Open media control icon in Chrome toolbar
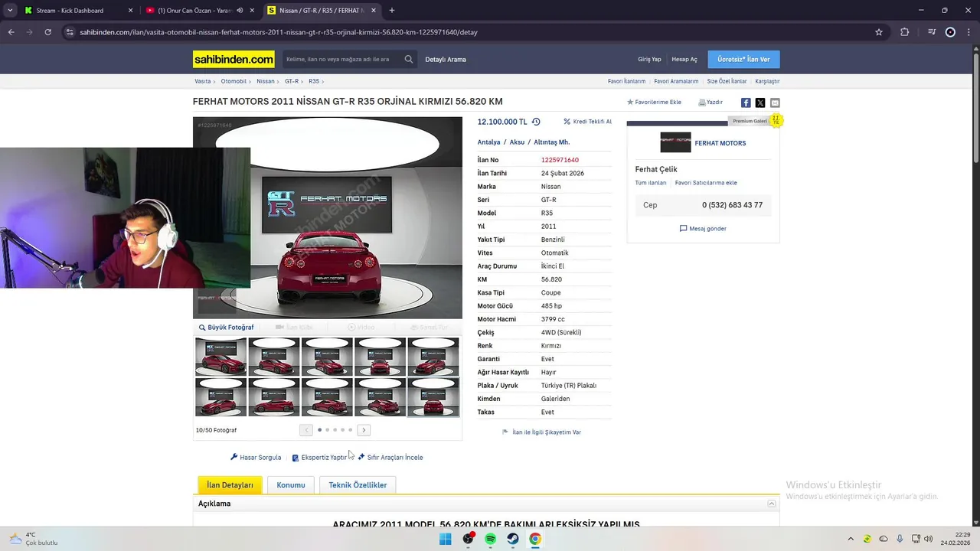The width and height of the screenshot is (980, 551). 932,32
